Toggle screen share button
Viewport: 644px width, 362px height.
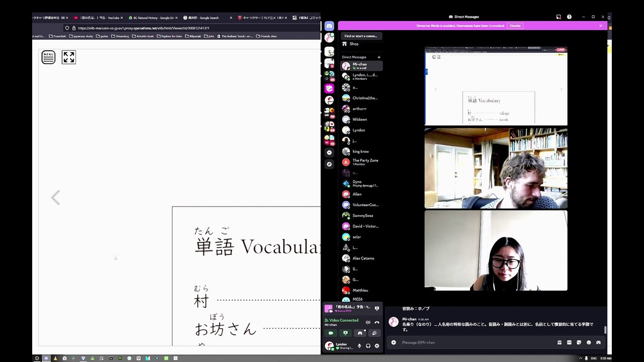(345, 333)
